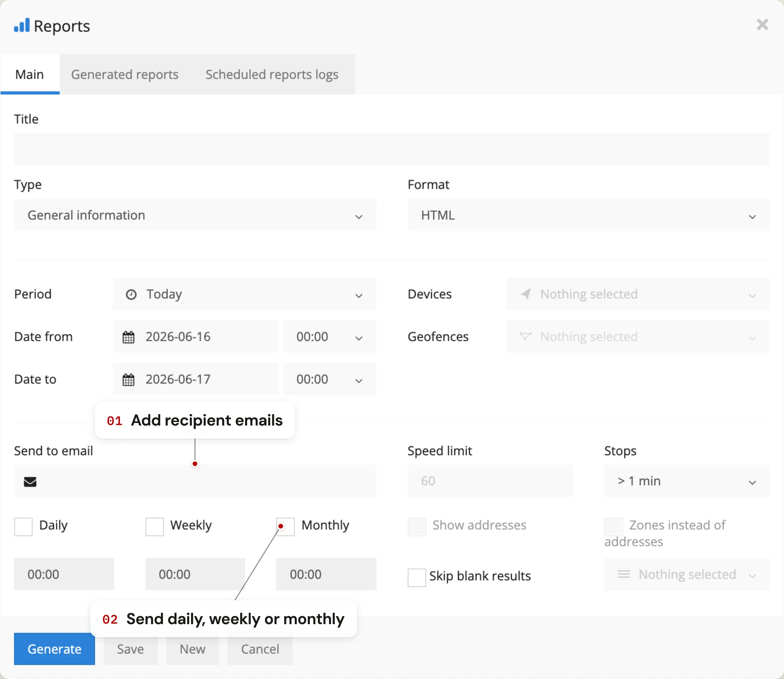Open the Date from time dropdown
784x679 pixels.
point(330,336)
